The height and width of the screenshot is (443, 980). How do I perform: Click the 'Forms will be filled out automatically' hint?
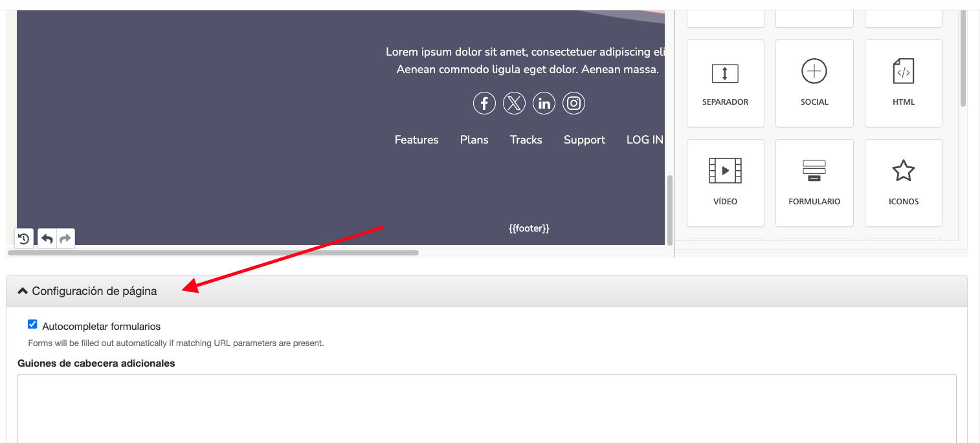coord(176,343)
